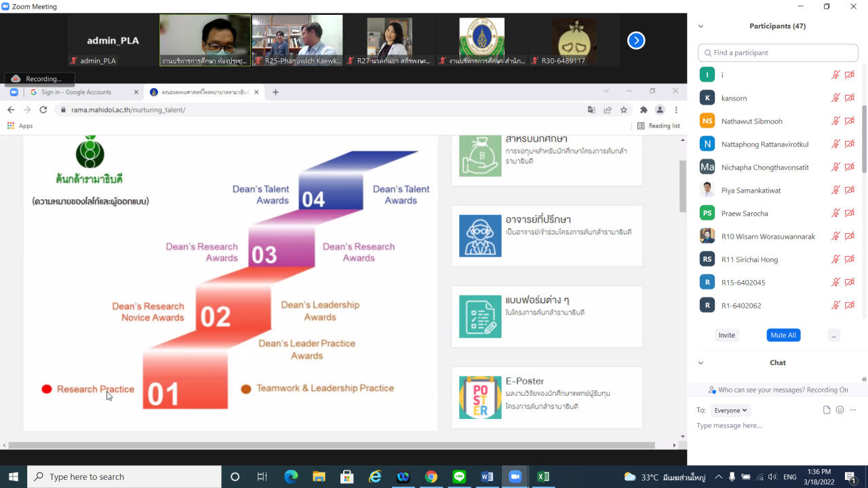Open the Everyone recipient dropdown
Screen dimensions: 868x488
click(x=730, y=410)
